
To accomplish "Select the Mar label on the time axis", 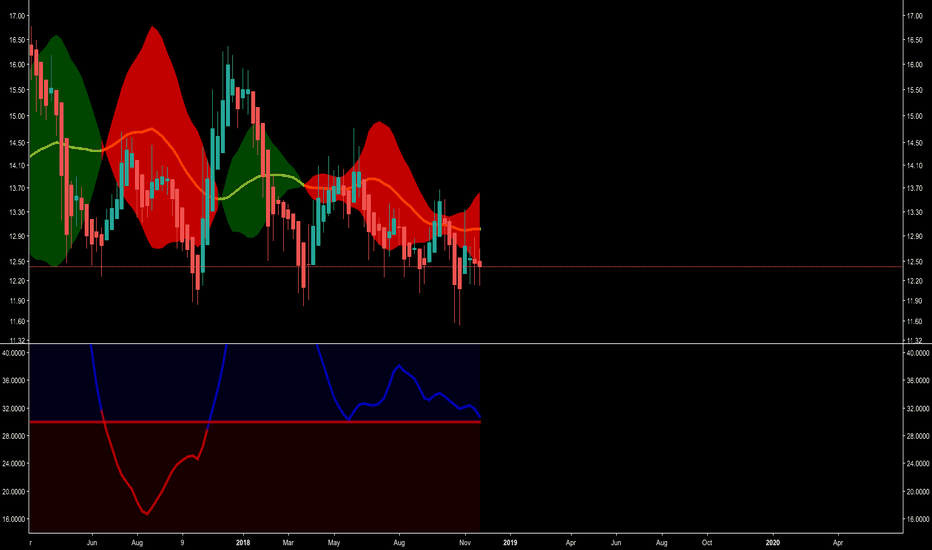I will tap(288, 542).
